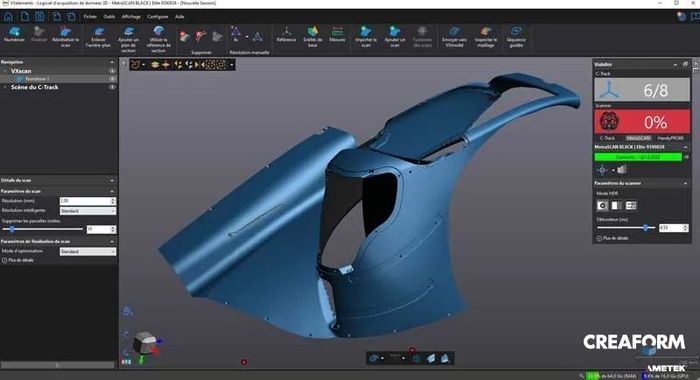Open the Aide menu

click(x=179, y=17)
